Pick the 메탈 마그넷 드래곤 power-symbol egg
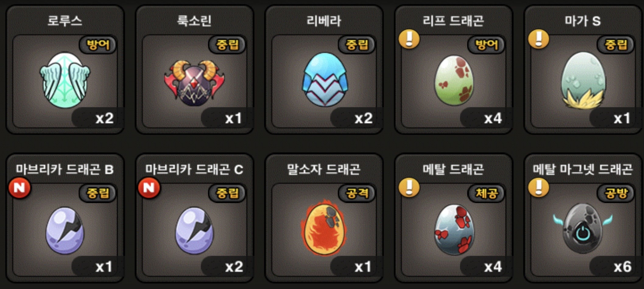 (x=582, y=228)
